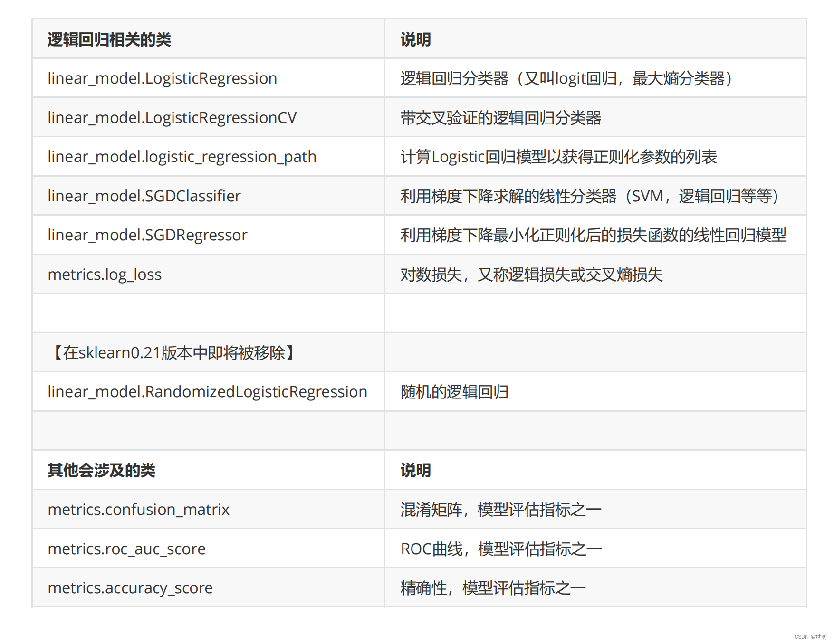This screenshot has height=644, width=834.
Task: Click the metrics.accuracy_score cell
Action: 208,587
